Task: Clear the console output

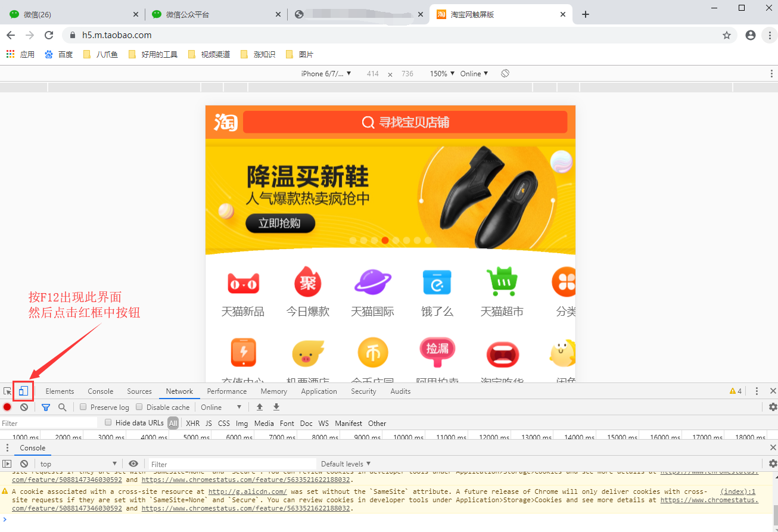Action: coord(24,463)
